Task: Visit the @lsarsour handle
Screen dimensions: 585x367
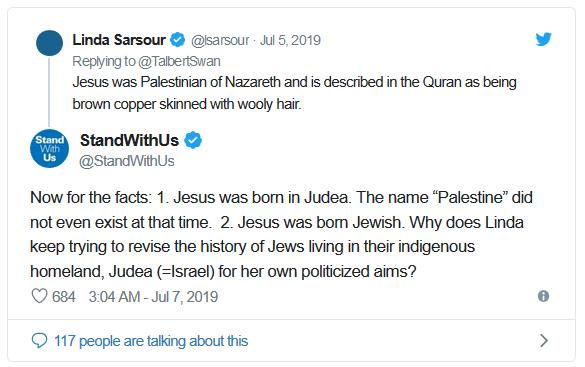Action: coord(220,40)
